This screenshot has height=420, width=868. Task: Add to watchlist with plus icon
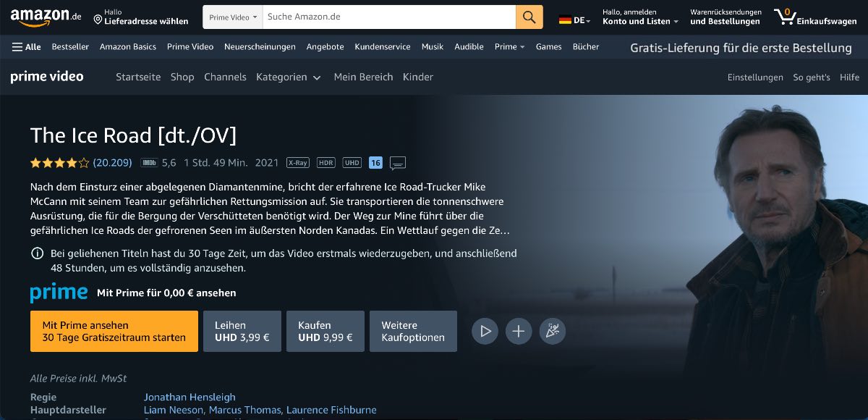point(519,331)
